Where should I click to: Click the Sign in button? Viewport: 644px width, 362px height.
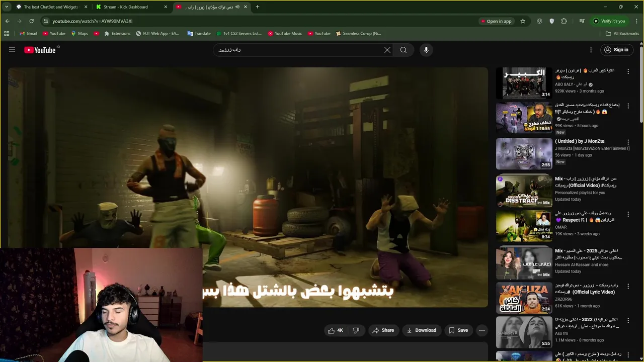click(616, 50)
